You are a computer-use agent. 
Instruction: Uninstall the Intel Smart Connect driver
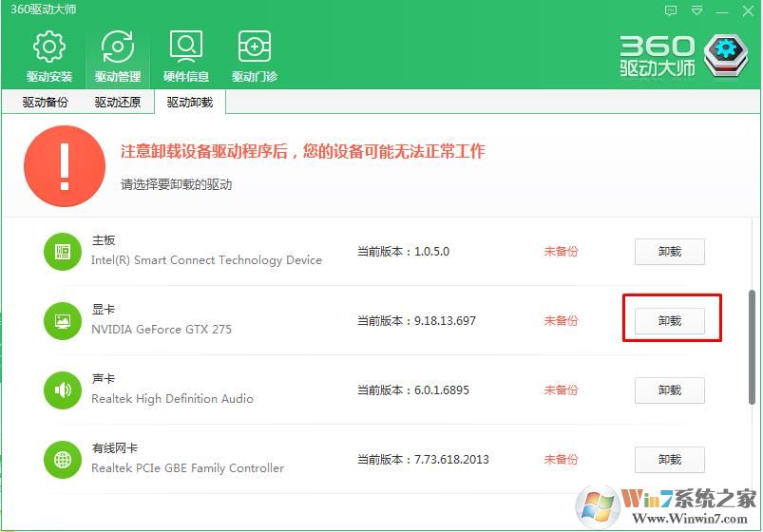670,252
